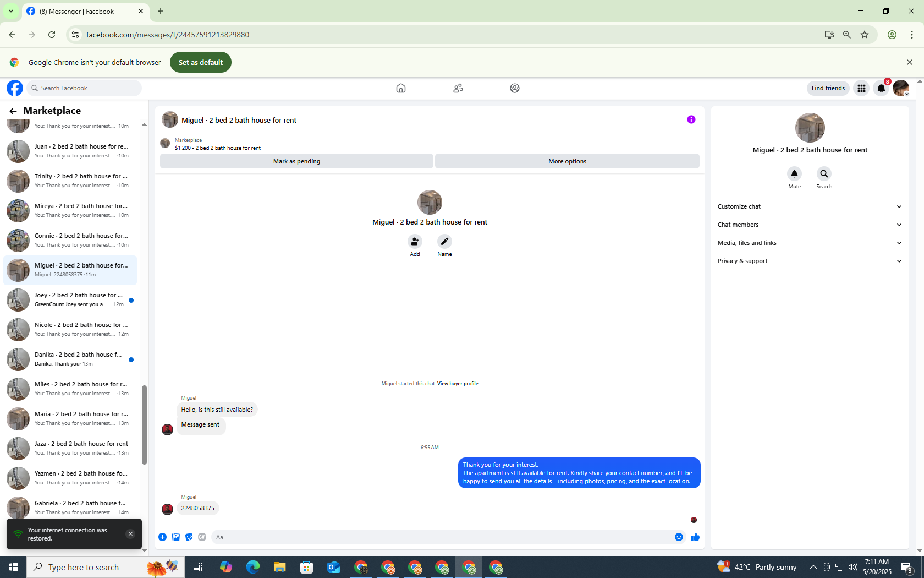Click Miguel's large profile thumbnail in right panel
924x578 pixels.
pyautogui.click(x=810, y=128)
